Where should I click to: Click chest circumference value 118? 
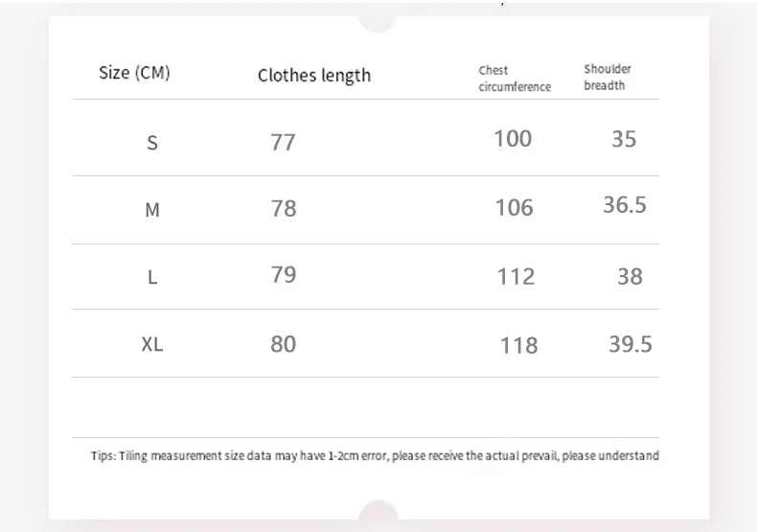pos(518,345)
